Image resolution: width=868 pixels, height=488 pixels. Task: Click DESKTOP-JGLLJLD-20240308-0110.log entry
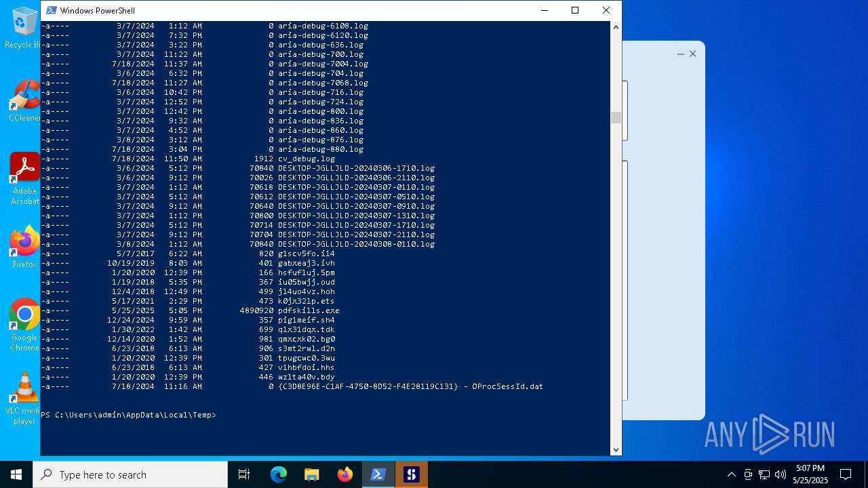(356, 244)
